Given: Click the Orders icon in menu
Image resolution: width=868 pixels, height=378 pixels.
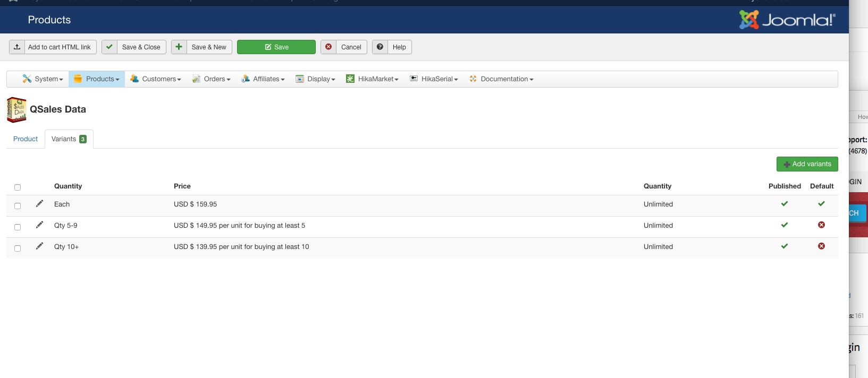Looking at the screenshot, I should point(196,79).
